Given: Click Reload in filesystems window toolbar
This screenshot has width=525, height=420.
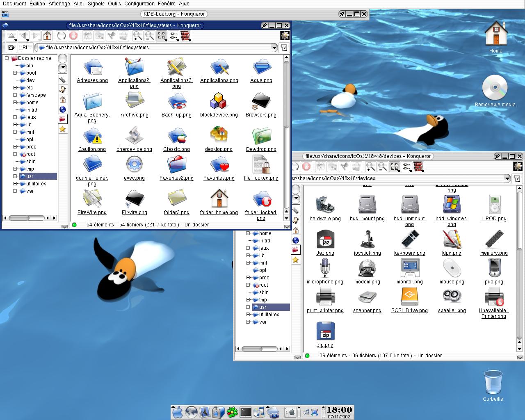Looking at the screenshot, I should tap(61, 36).
